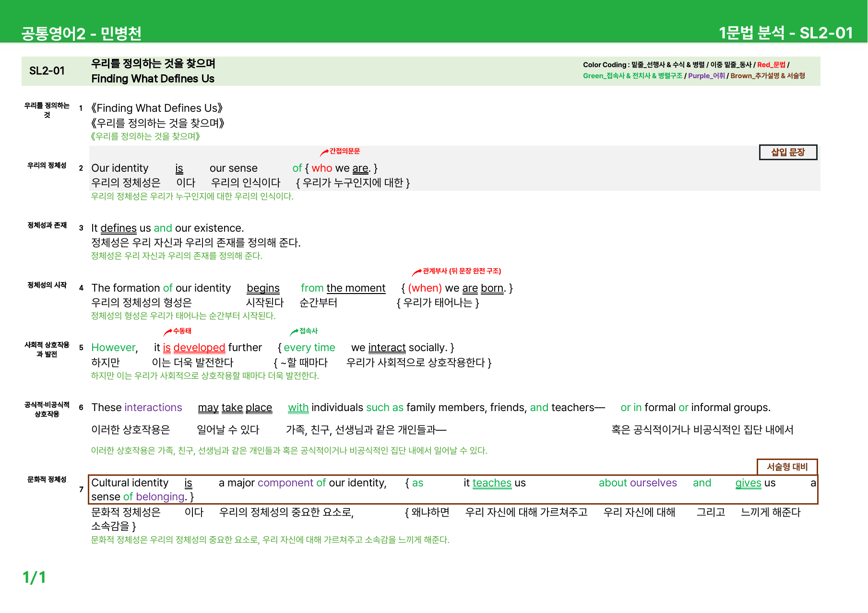Click the green underlined 'teaches' in sentence 7
Screen dimensions: 868x613
[x=492, y=483]
